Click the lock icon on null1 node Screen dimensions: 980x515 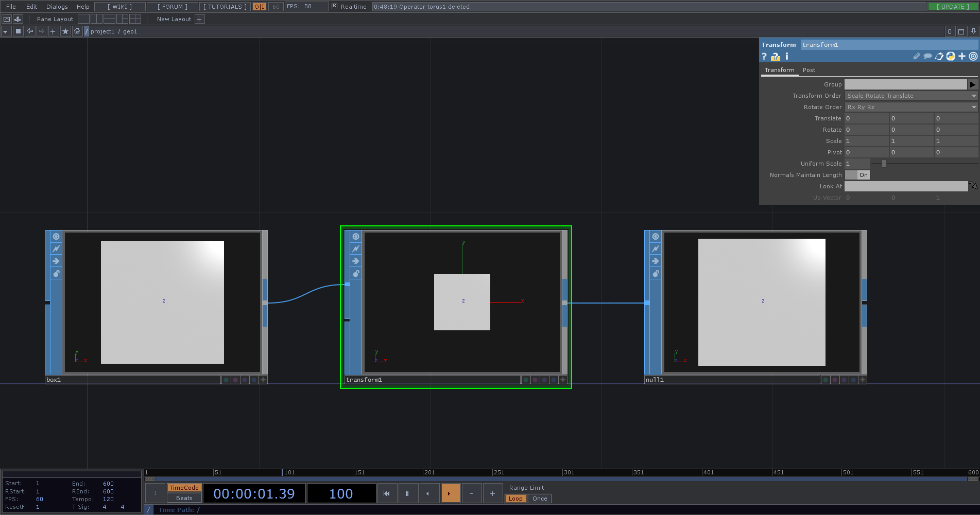[656, 274]
